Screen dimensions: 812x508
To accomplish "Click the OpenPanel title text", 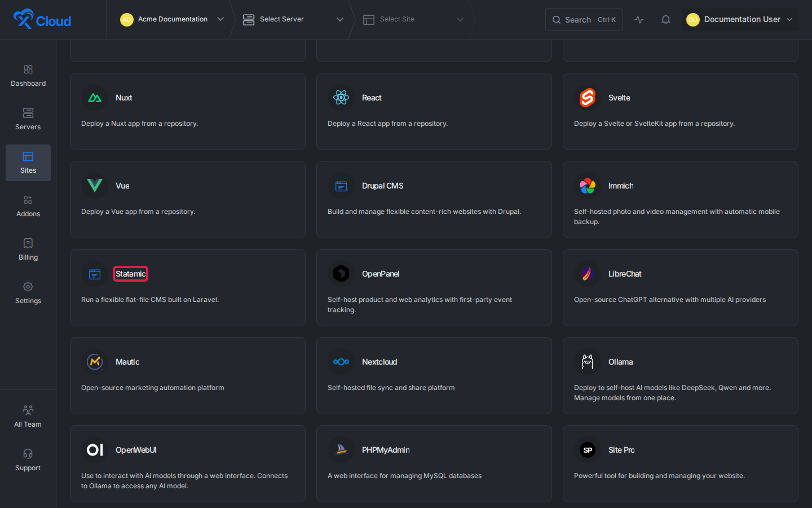I will click(381, 274).
